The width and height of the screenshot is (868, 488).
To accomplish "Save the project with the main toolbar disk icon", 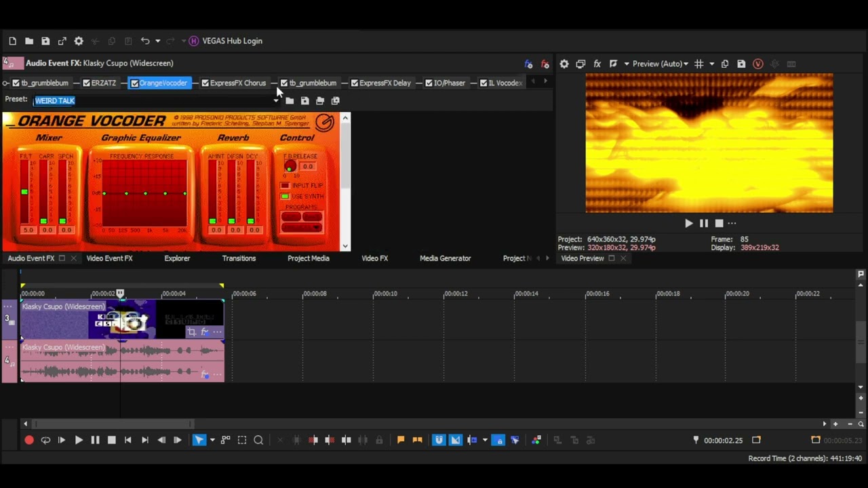I will tap(45, 41).
